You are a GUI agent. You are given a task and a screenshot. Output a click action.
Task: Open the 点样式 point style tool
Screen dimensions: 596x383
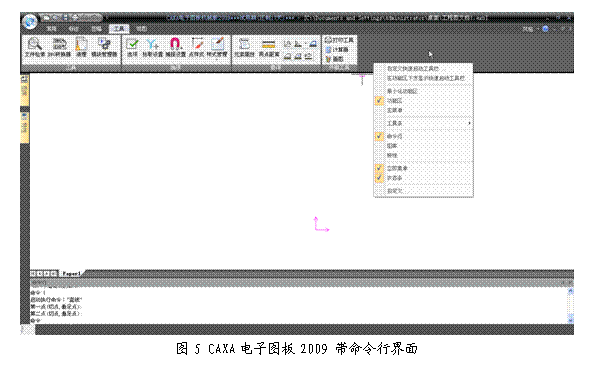(197, 48)
